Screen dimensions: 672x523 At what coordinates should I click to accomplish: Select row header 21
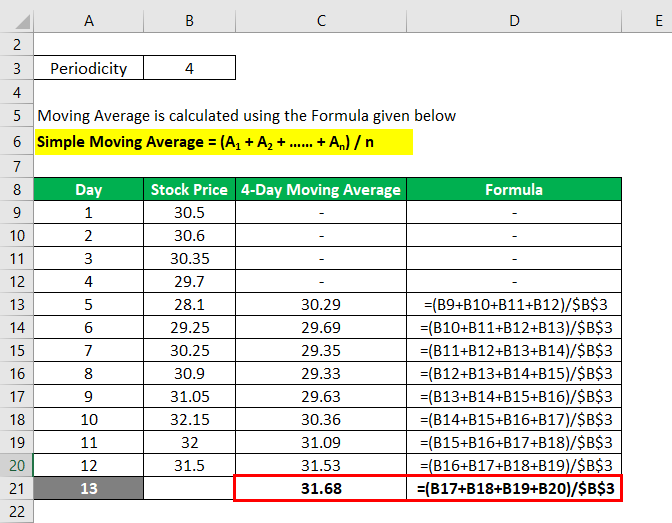coord(16,488)
